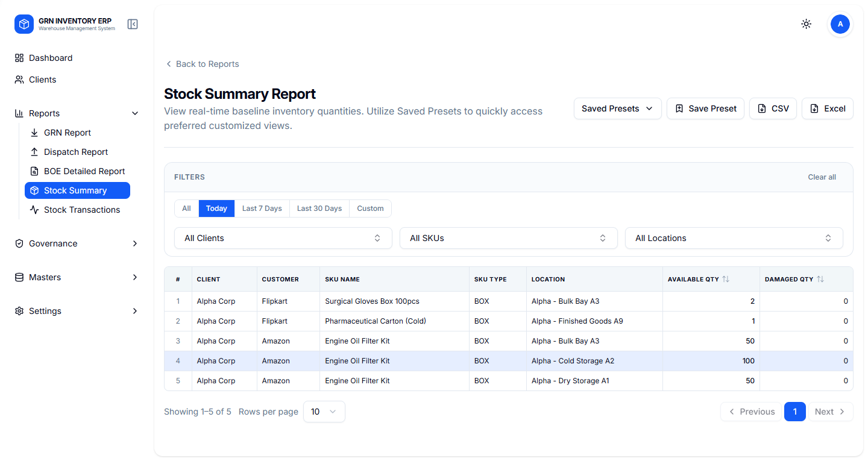Open the Stock Transactions report
The image size is (868, 461).
click(x=81, y=210)
